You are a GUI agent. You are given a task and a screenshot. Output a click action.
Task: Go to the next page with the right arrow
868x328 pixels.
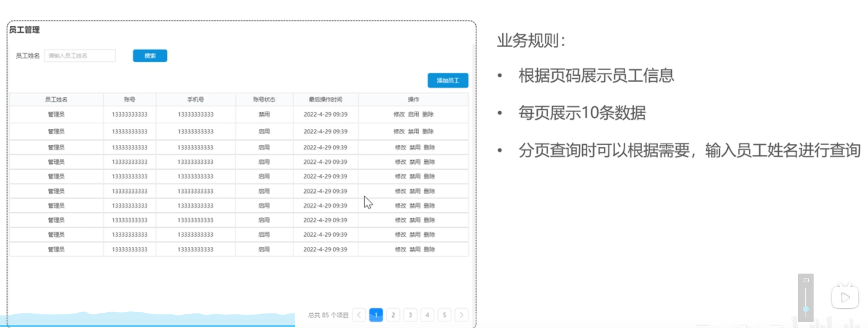point(461,315)
